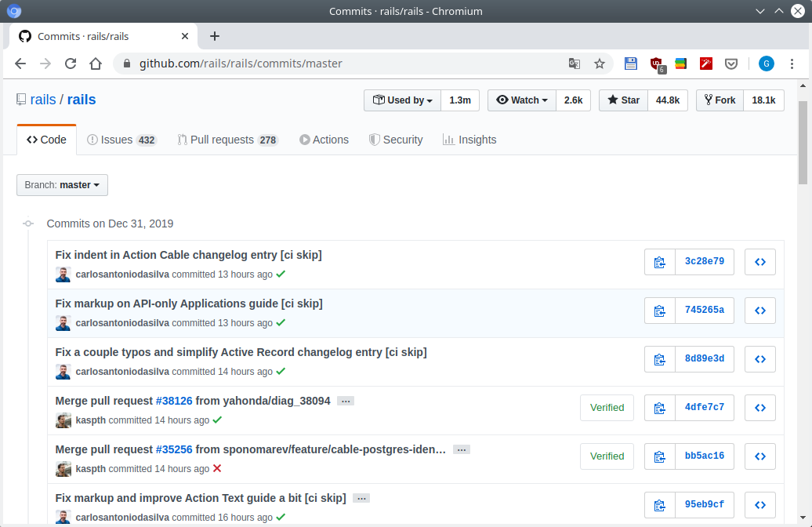This screenshot has width=812, height=527.
Task: Star the rails repository
Action: pos(624,100)
